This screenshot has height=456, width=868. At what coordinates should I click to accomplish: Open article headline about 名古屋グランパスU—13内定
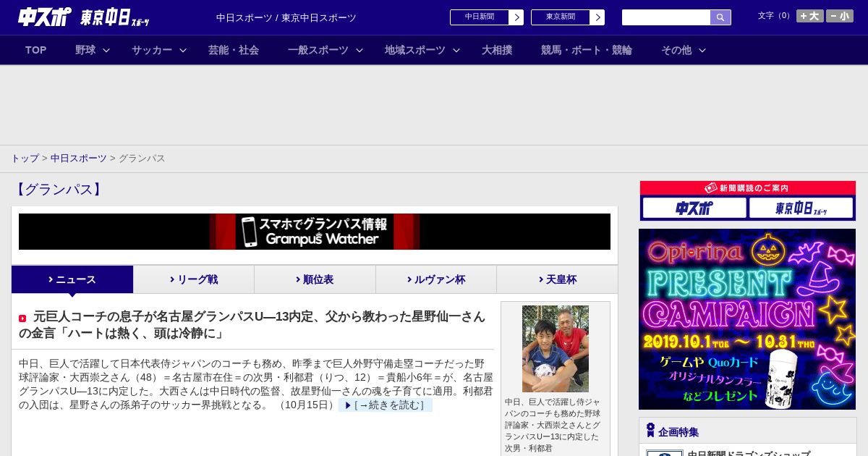252,324
